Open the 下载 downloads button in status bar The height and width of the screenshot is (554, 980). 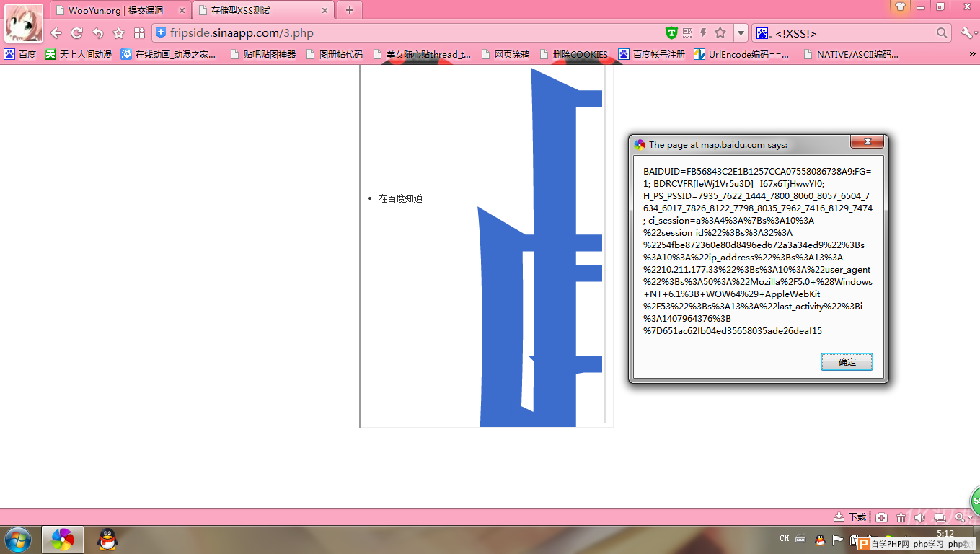click(849, 517)
